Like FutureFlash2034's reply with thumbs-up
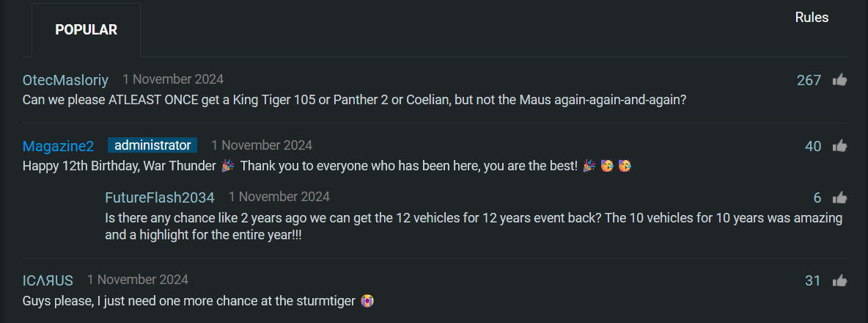 pyautogui.click(x=839, y=197)
